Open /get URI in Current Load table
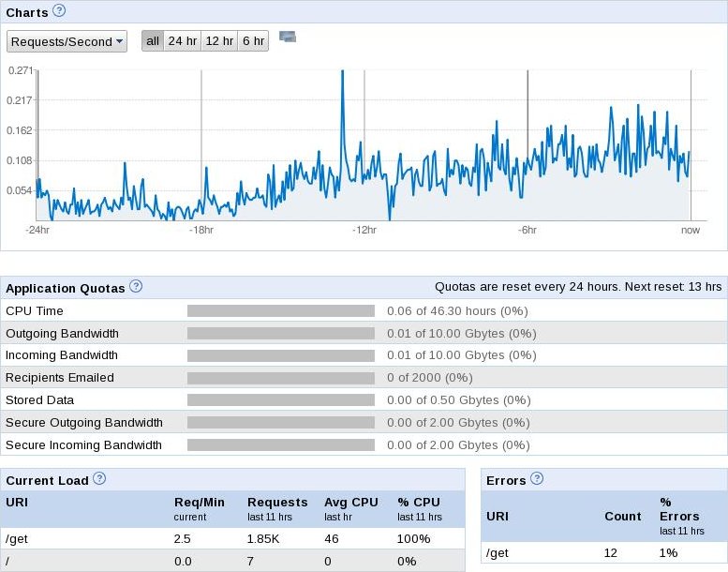This screenshot has height=572, width=728. (17, 539)
